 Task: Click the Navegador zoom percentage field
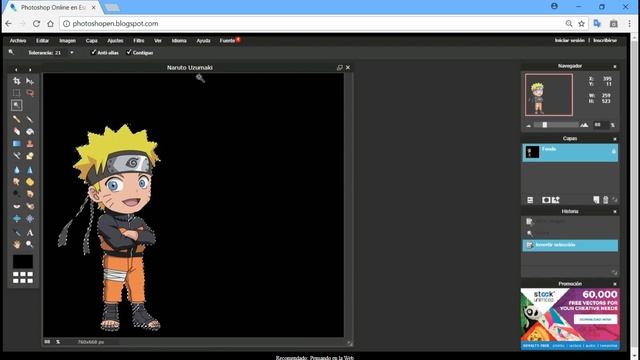(600, 125)
